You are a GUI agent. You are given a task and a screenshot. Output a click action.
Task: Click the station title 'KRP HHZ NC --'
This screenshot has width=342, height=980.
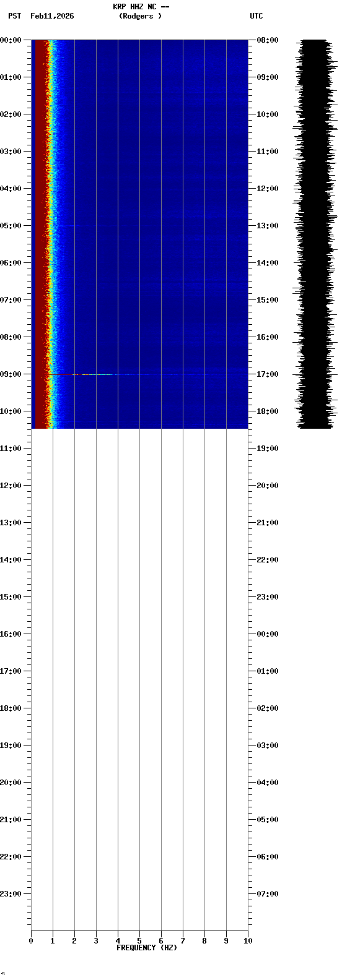click(x=141, y=7)
